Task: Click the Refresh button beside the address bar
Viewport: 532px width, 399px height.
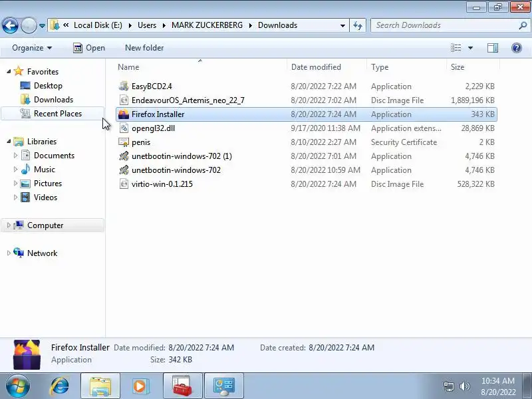Action: click(x=358, y=25)
